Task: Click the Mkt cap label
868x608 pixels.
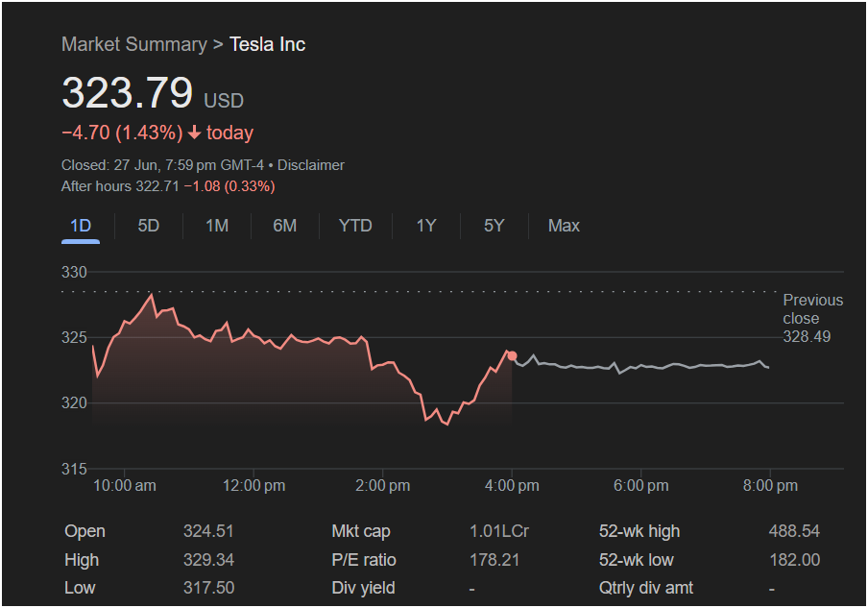Action: point(361,531)
